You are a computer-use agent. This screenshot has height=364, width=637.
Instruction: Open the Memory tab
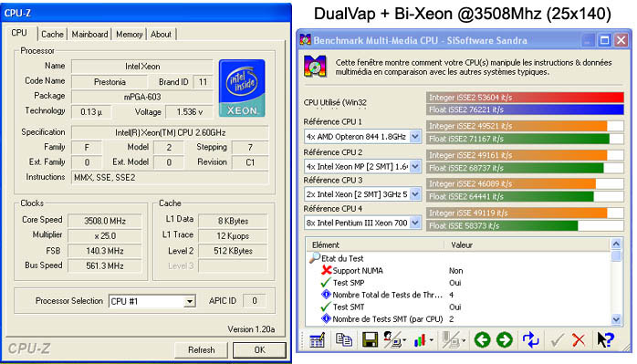click(x=130, y=35)
